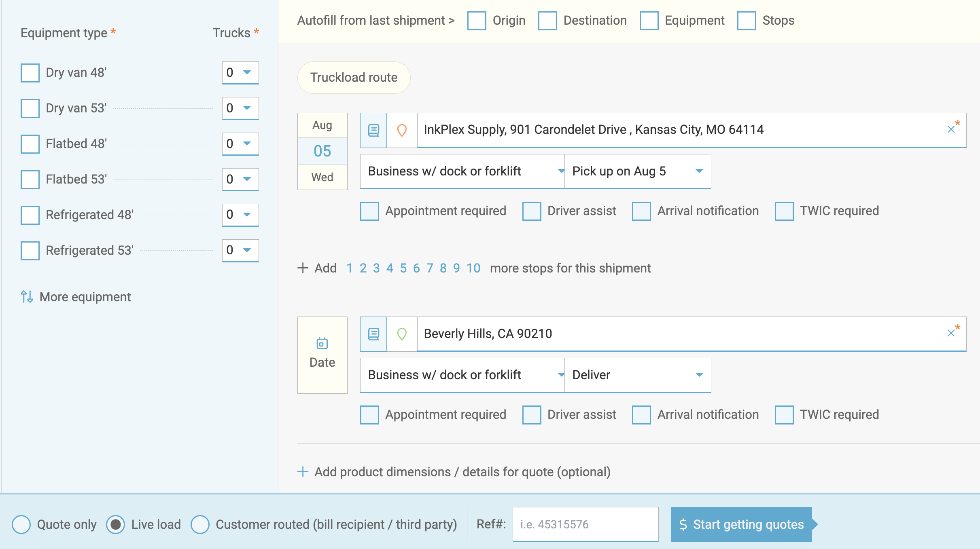The width and height of the screenshot is (980, 549).
Task: Enable Autofill Destination checkbox
Action: [547, 21]
